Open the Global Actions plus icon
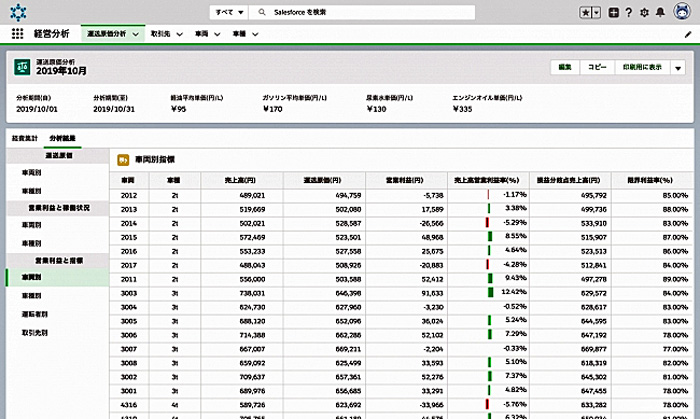 click(614, 12)
